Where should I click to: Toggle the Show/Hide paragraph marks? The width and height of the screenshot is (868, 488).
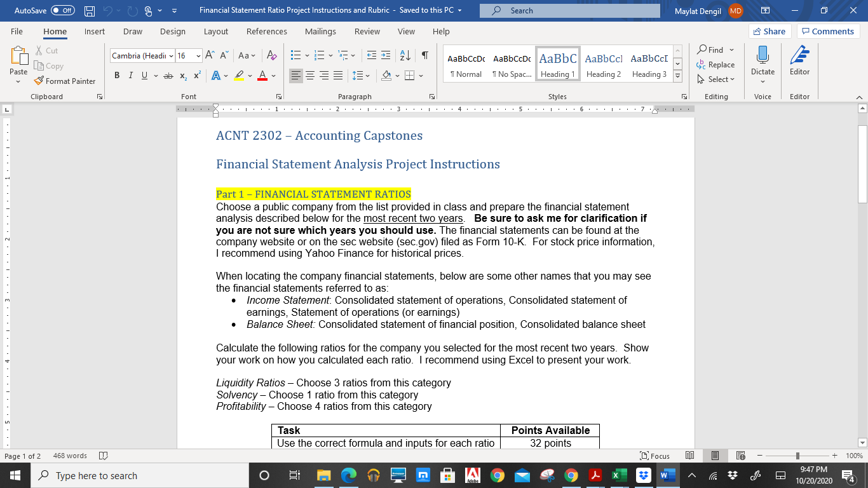[x=424, y=56]
